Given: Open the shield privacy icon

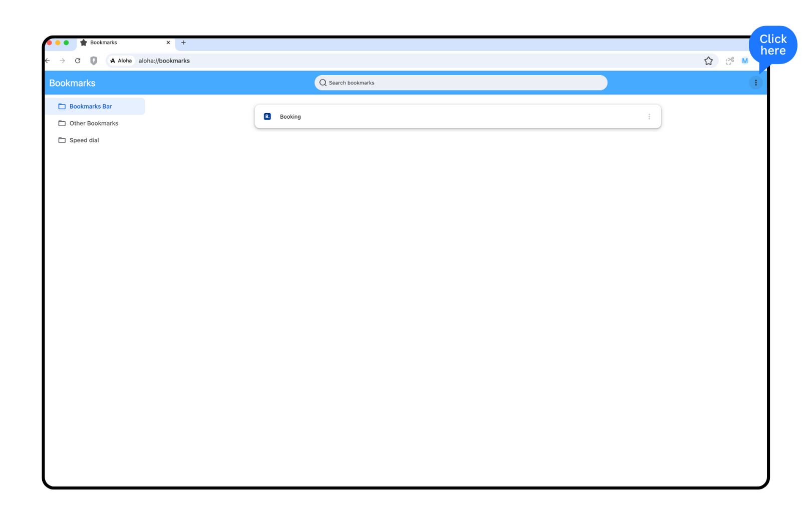Looking at the screenshot, I should point(94,61).
